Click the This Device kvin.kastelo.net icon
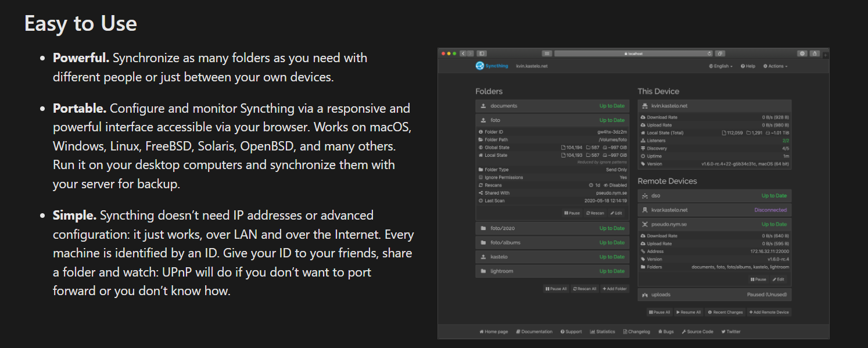 [645, 106]
